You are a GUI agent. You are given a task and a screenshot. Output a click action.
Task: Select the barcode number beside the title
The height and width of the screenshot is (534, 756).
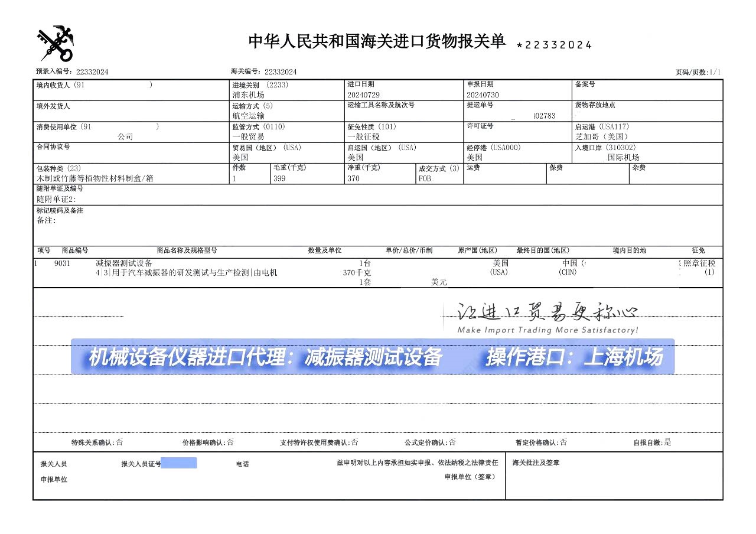tap(554, 45)
